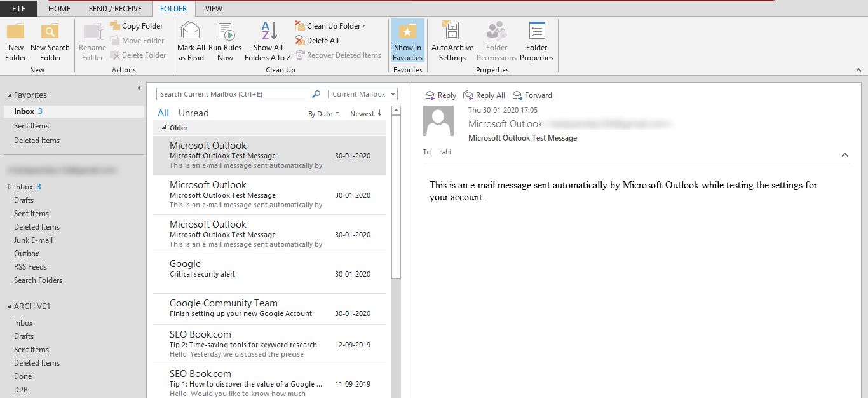Viewport: 868px width, 398px height.
Task: Open the Junk E-mail folder
Action: [x=33, y=240]
